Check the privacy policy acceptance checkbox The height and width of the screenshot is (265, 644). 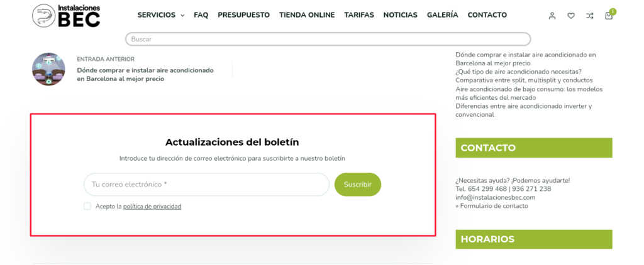point(87,207)
